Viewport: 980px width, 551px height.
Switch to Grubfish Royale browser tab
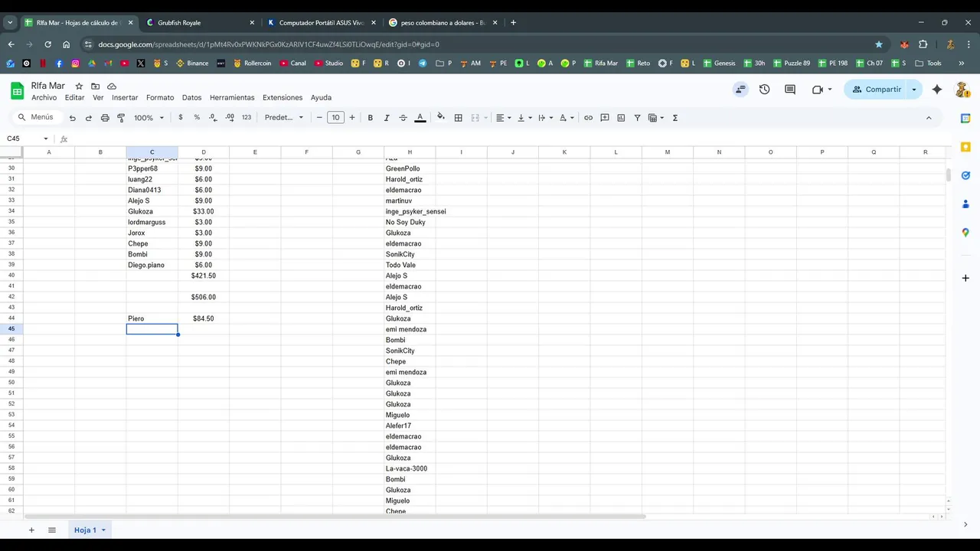[x=201, y=23]
